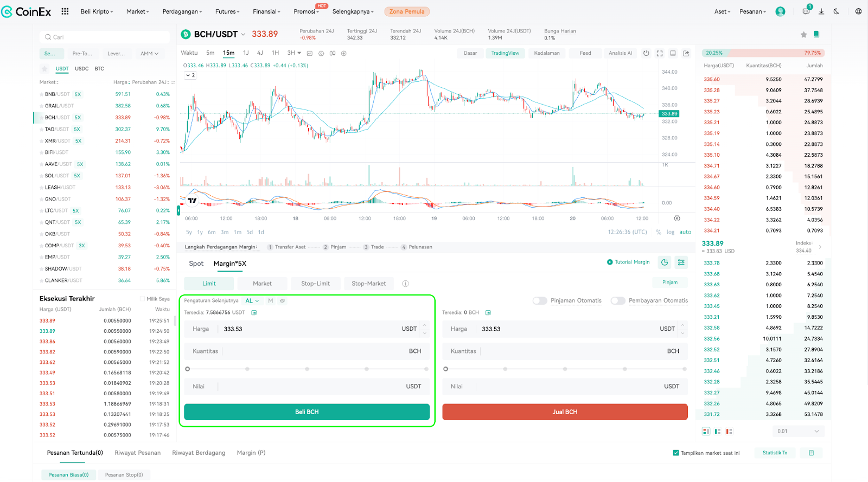The height and width of the screenshot is (482, 868).
Task: Show asks-only order book view icon
Action: point(729,432)
